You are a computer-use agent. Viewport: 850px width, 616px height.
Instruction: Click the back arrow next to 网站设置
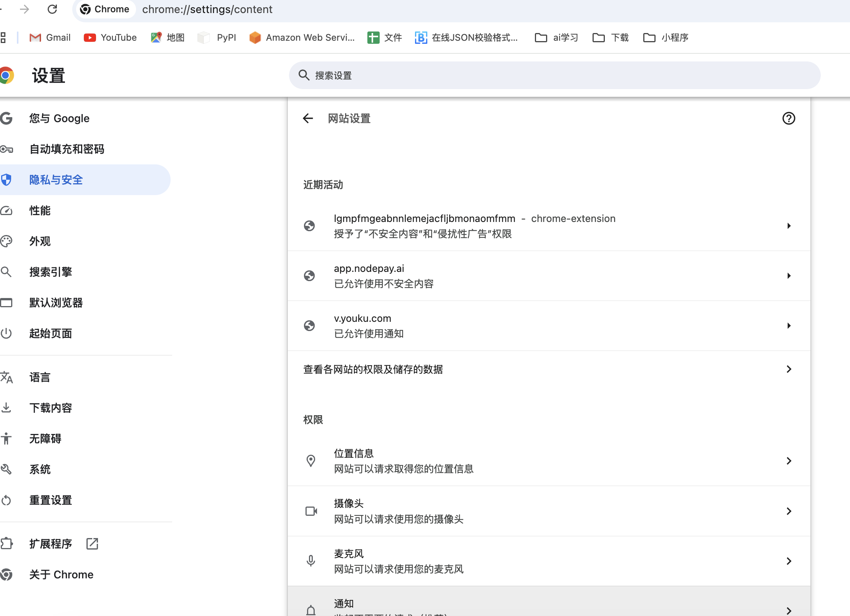tap(307, 119)
